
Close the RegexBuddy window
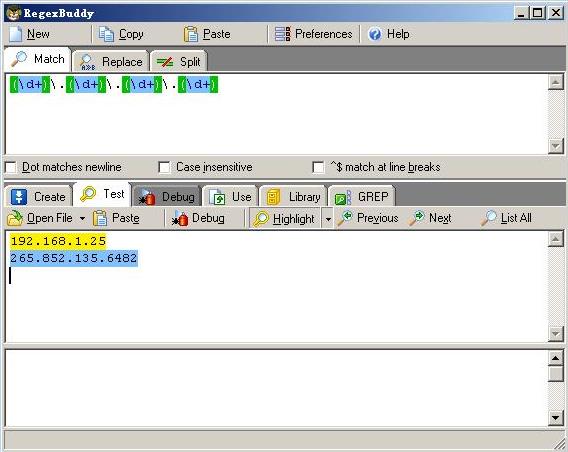click(x=555, y=13)
